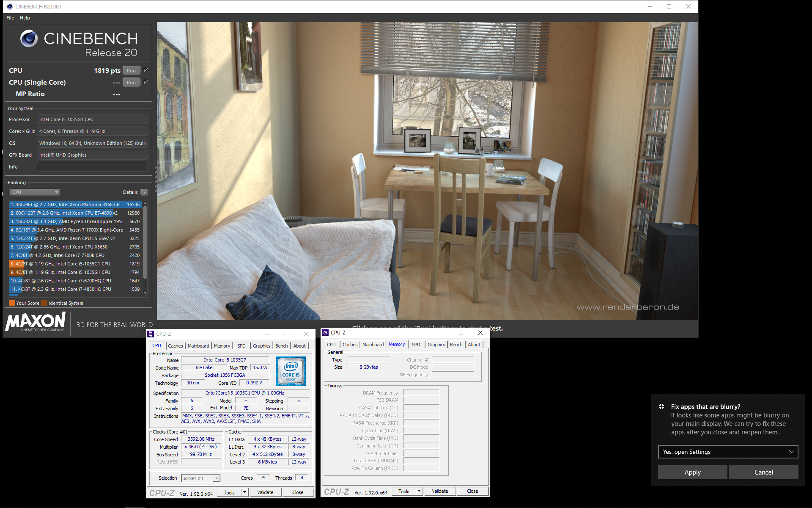Screen dimensions: 812x508
Task: Click Validate in right CPU-Z window
Action: [x=440, y=491]
